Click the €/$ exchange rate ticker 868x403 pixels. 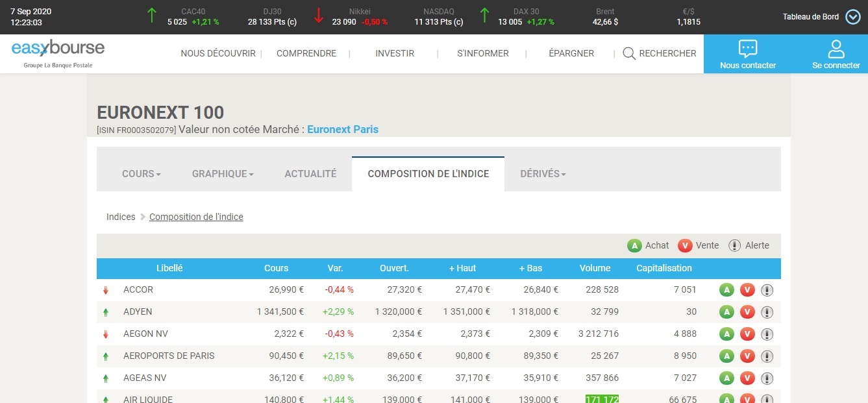pyautogui.click(x=688, y=17)
